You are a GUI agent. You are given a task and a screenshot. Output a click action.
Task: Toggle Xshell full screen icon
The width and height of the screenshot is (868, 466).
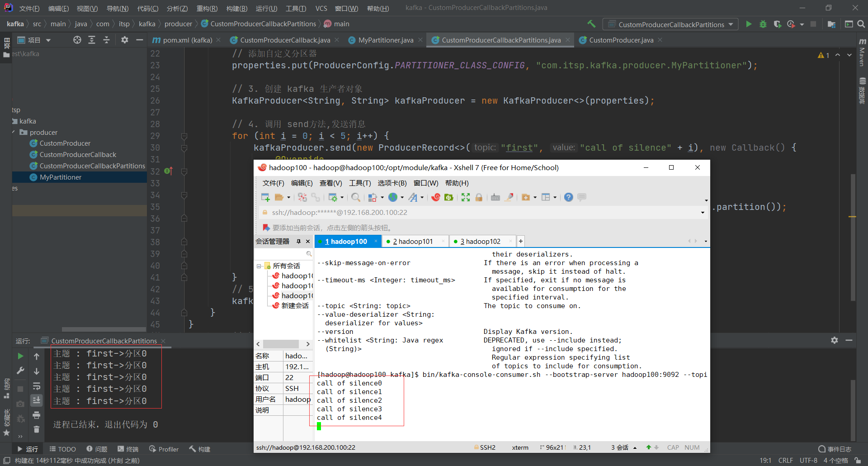coord(466,197)
